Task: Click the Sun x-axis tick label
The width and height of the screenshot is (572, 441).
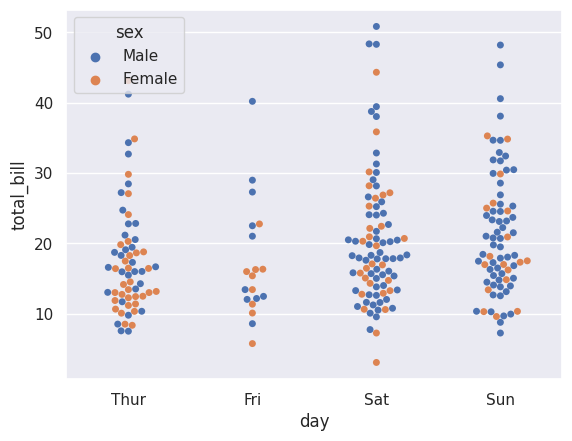Action: [x=500, y=399]
